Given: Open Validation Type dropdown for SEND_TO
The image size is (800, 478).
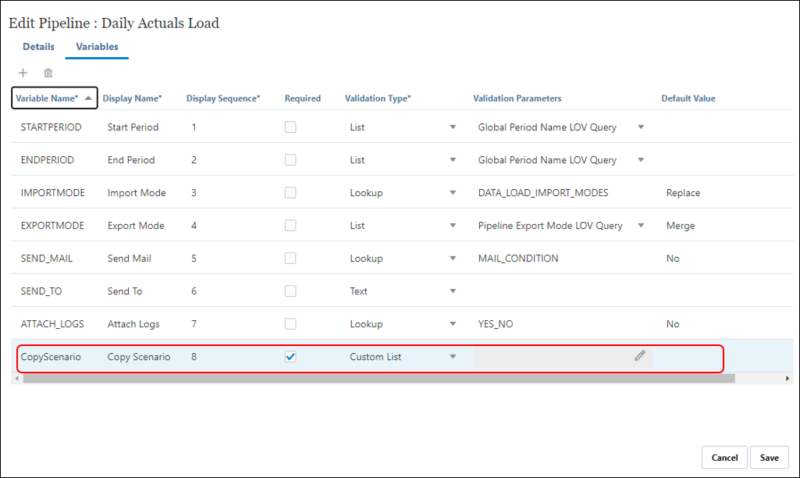Looking at the screenshot, I should pos(453,291).
